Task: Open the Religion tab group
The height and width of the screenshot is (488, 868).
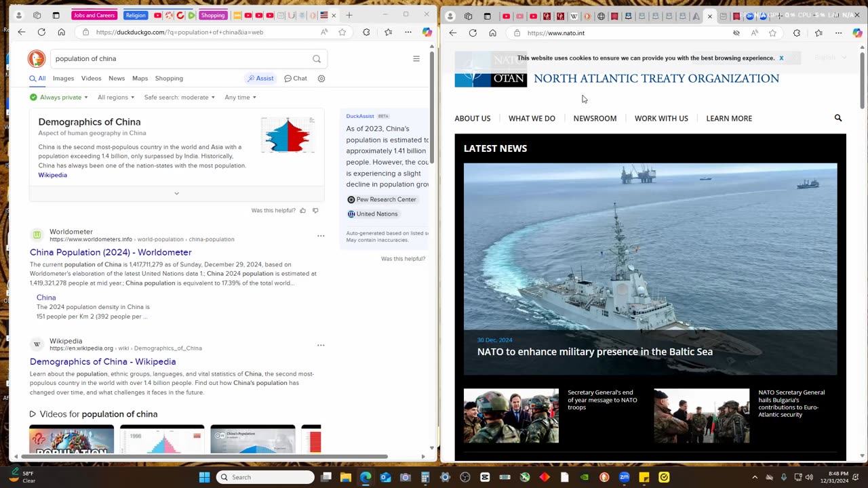Action: [x=136, y=15]
